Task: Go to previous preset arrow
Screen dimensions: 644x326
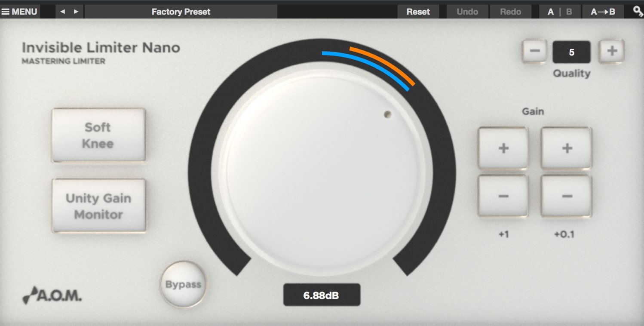Action: pos(62,12)
